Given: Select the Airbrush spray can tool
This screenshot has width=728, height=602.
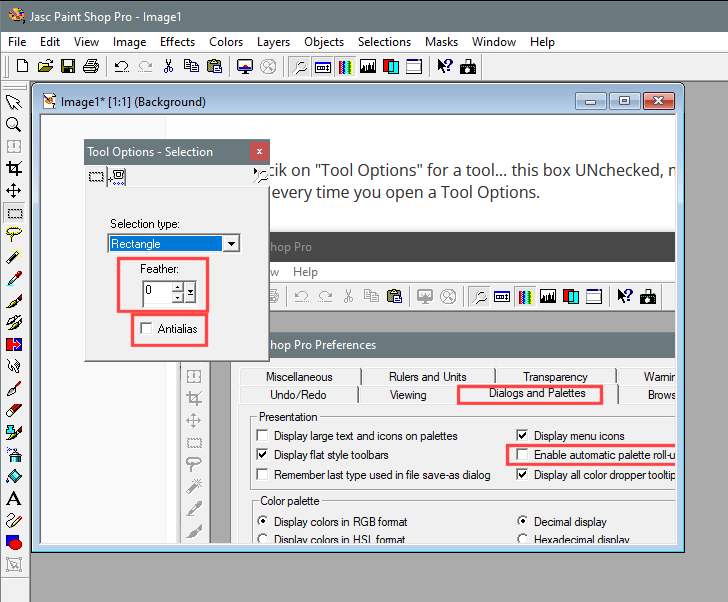Looking at the screenshot, I should pos(14,454).
